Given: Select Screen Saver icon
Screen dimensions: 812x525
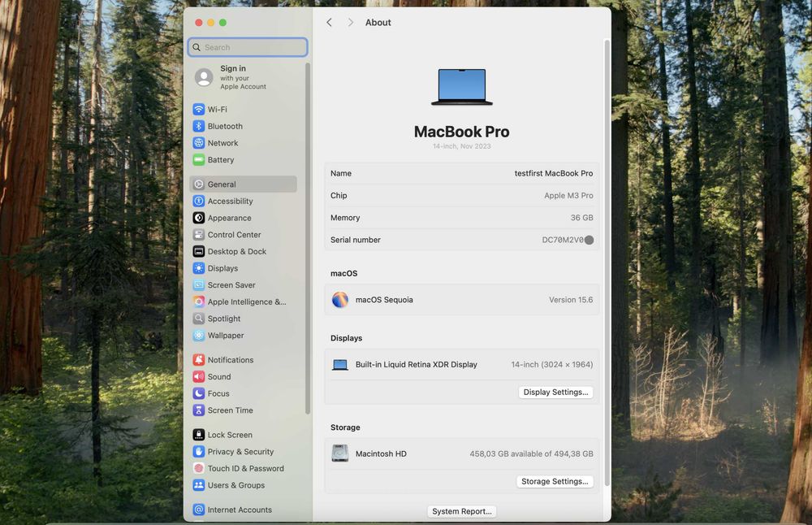Looking at the screenshot, I should [x=199, y=285].
